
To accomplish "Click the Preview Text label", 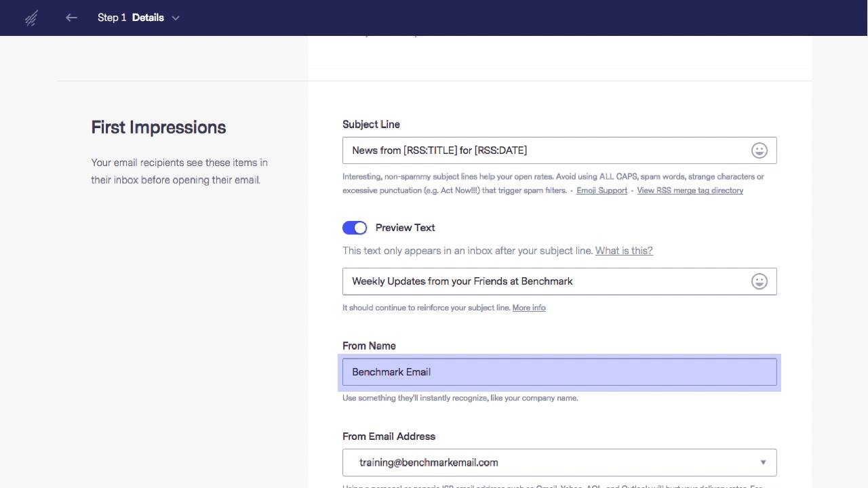I will pyautogui.click(x=405, y=228).
